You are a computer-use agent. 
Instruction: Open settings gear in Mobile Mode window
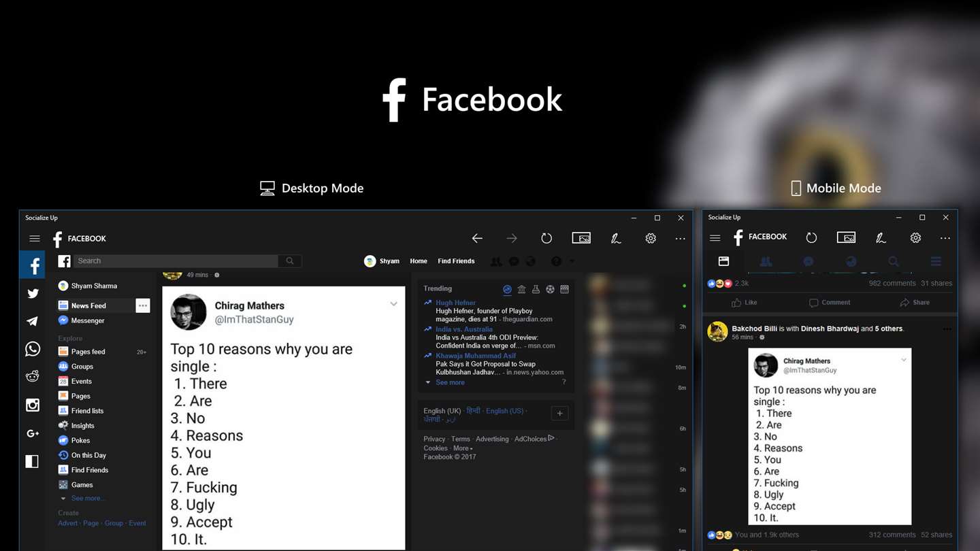tap(915, 238)
